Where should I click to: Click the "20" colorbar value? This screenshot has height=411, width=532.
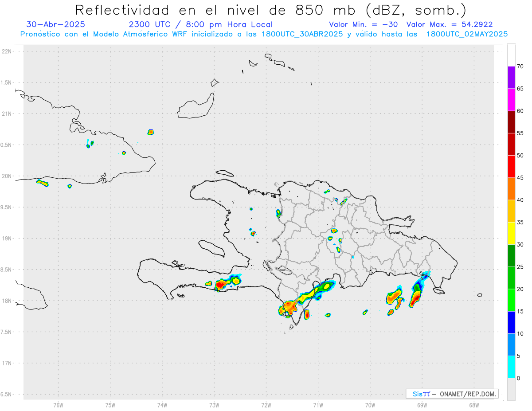click(x=520, y=289)
